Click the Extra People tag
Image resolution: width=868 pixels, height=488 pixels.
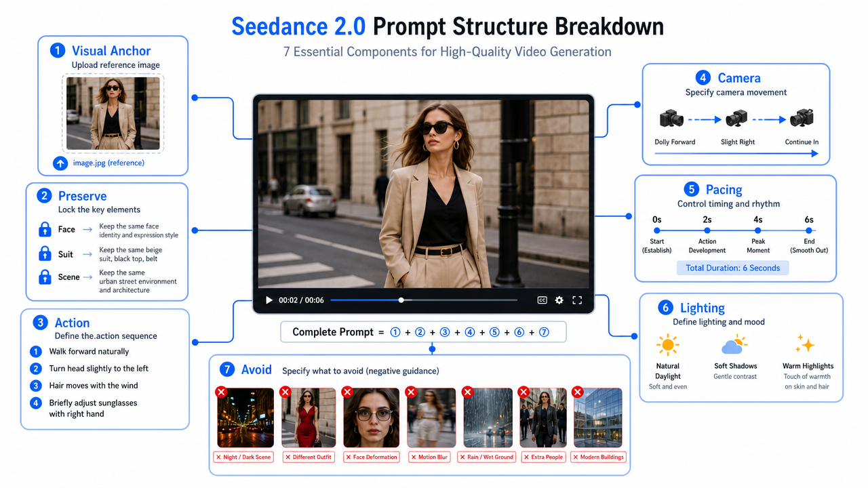coord(543,457)
